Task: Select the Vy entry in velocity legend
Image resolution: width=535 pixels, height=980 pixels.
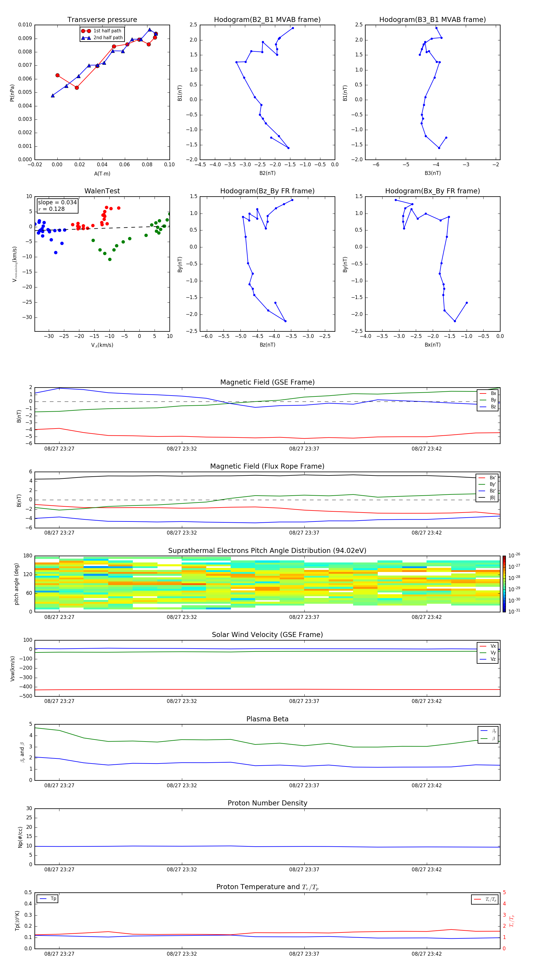Action: pyautogui.click(x=488, y=652)
